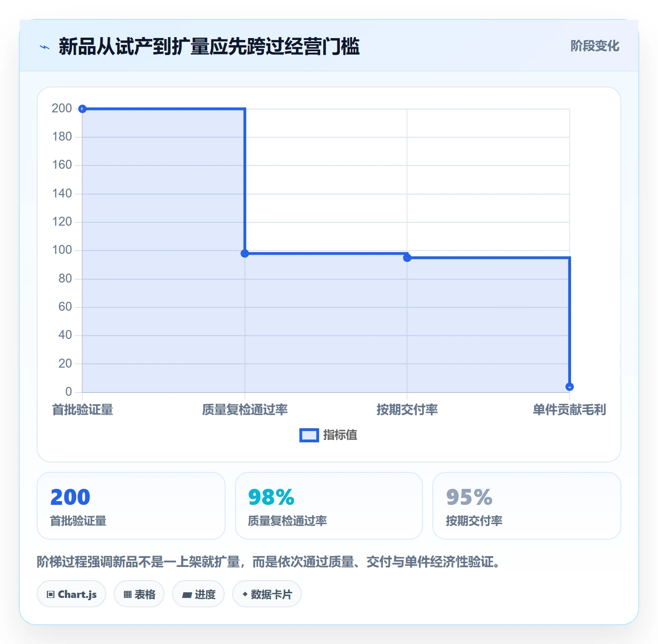Click the Chart.js tag
The height and width of the screenshot is (644, 658).
[x=71, y=594]
